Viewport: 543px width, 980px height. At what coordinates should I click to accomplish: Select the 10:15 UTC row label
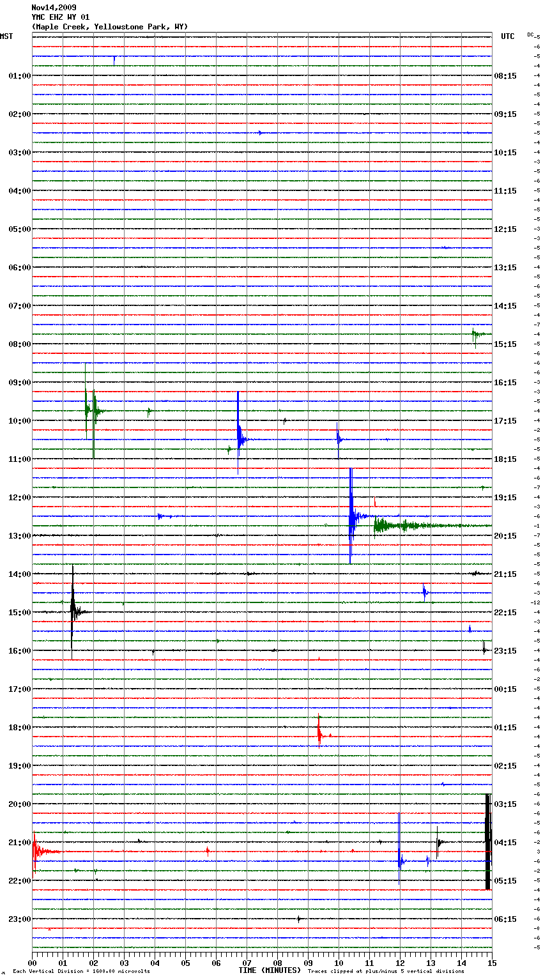pyautogui.click(x=505, y=153)
